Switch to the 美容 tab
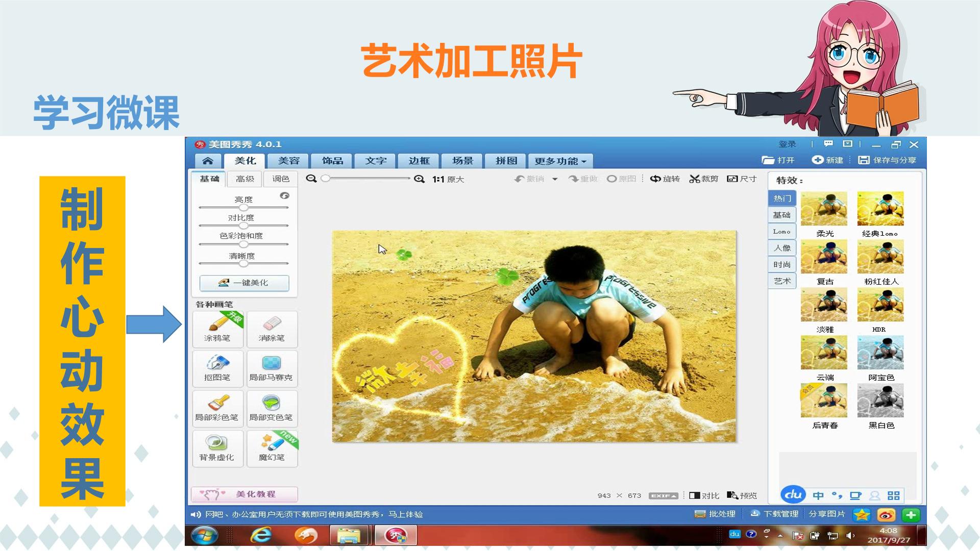The height and width of the screenshot is (551, 980). point(289,161)
